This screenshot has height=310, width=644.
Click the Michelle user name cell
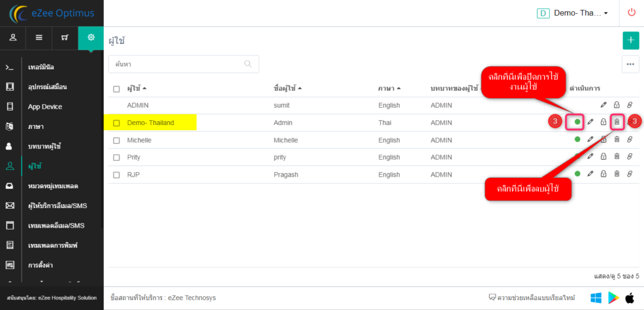(x=139, y=140)
